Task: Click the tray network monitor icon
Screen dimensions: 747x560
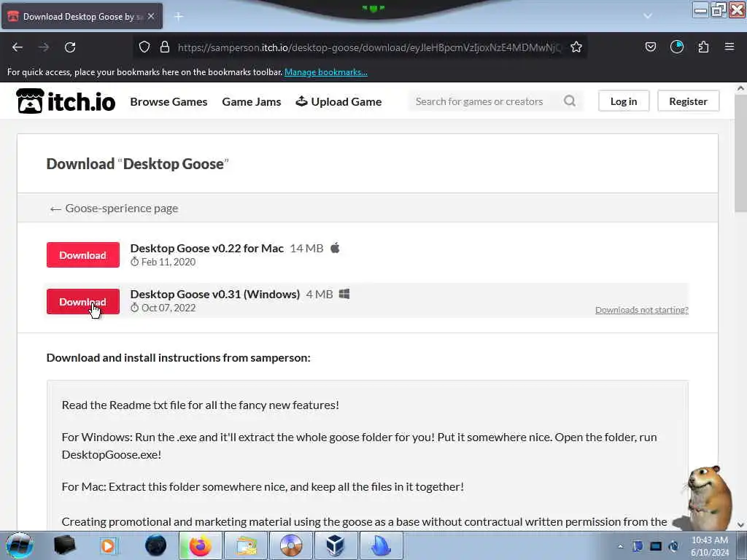Action: pyautogui.click(x=656, y=546)
